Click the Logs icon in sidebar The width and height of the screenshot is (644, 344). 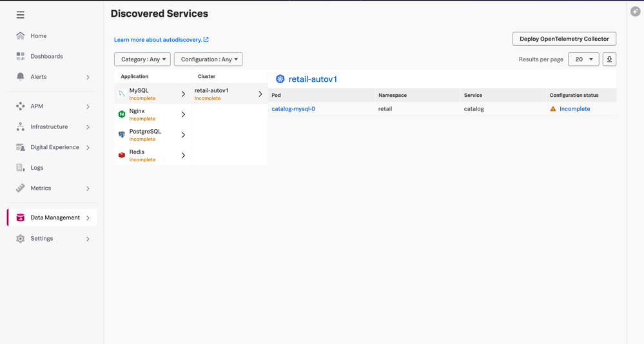tap(21, 168)
